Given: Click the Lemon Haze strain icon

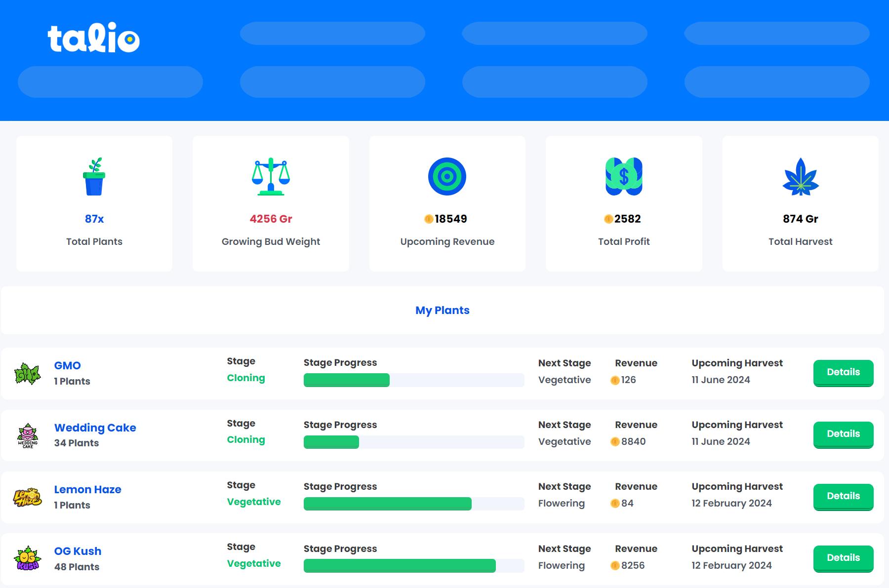Looking at the screenshot, I should [28, 497].
